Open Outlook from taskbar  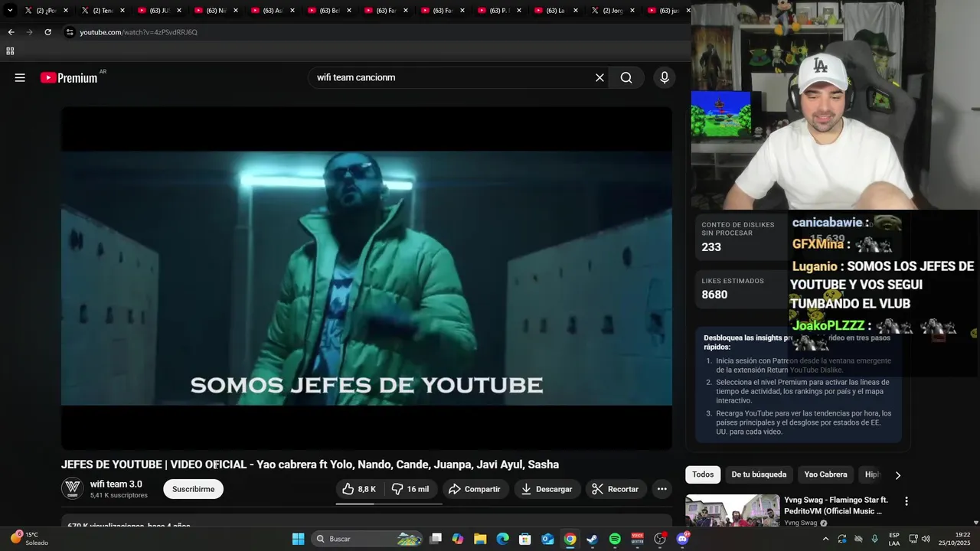click(547, 539)
